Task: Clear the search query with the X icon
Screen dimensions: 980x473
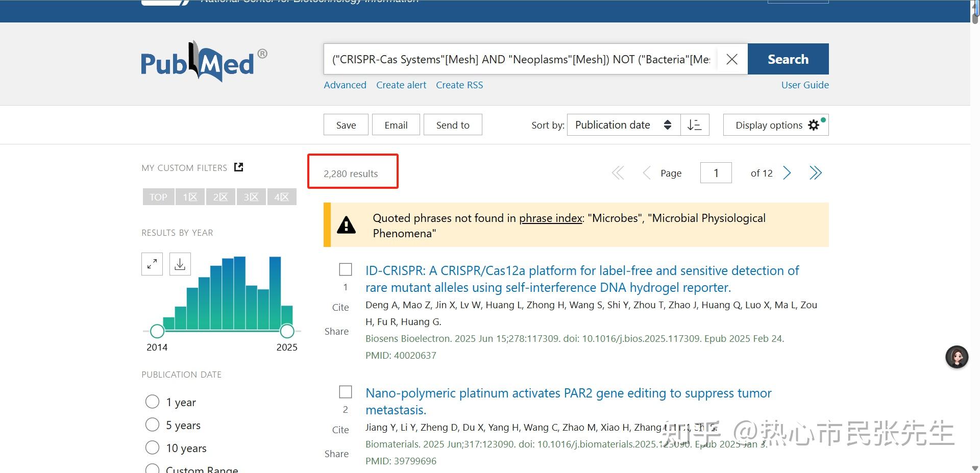Action: coord(732,59)
